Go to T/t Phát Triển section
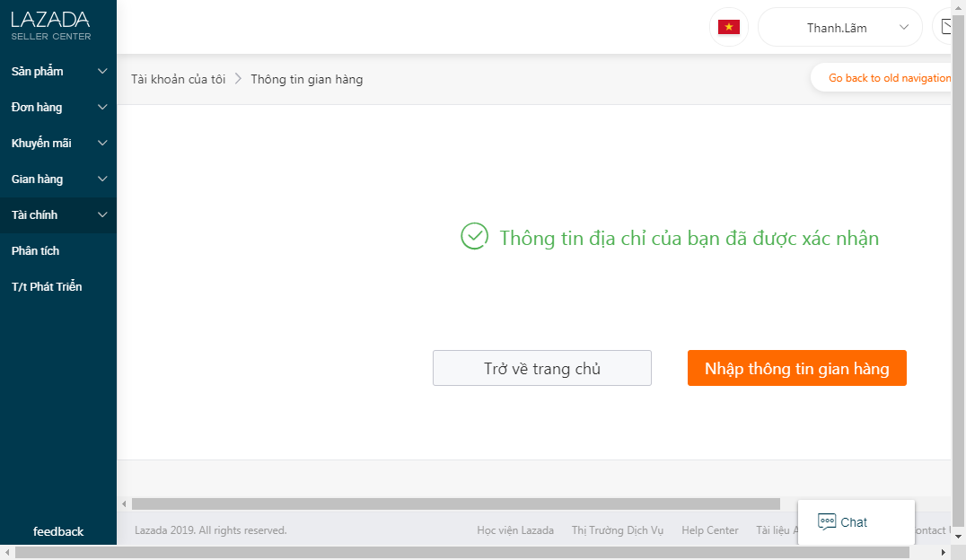The width and height of the screenshot is (966, 560). (47, 286)
